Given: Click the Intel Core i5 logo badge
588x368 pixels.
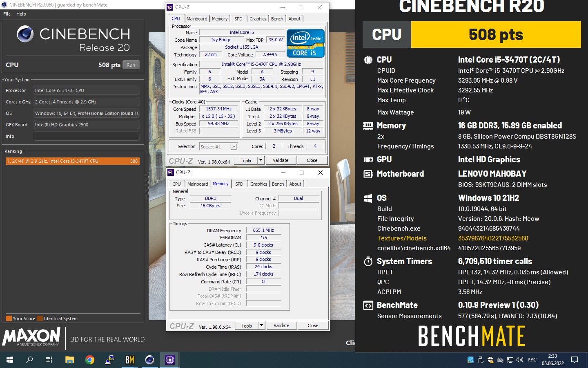Looking at the screenshot, I should tap(305, 43).
